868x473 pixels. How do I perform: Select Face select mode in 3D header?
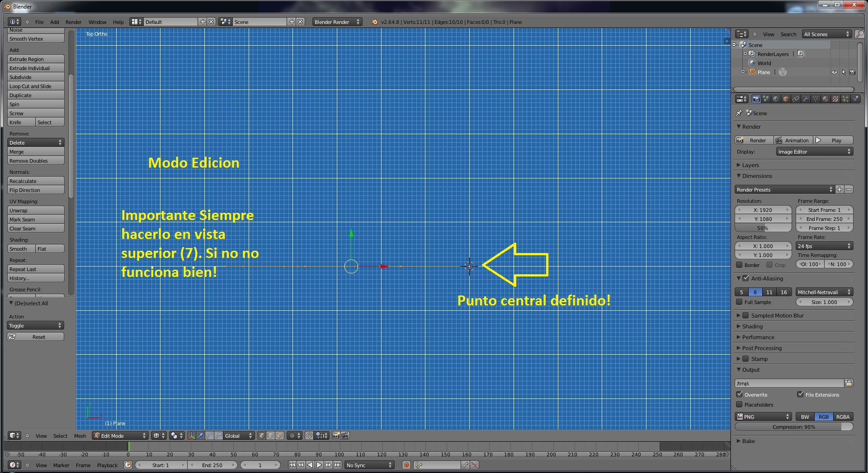click(279, 436)
